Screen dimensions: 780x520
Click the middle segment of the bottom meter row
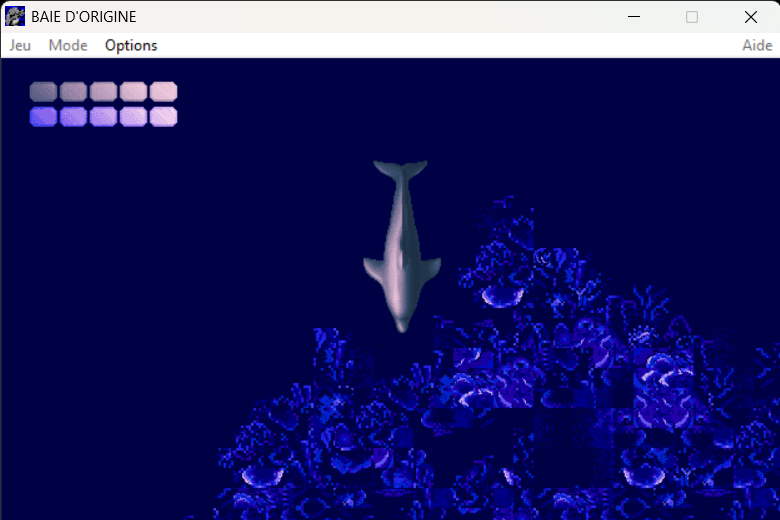click(x=103, y=117)
